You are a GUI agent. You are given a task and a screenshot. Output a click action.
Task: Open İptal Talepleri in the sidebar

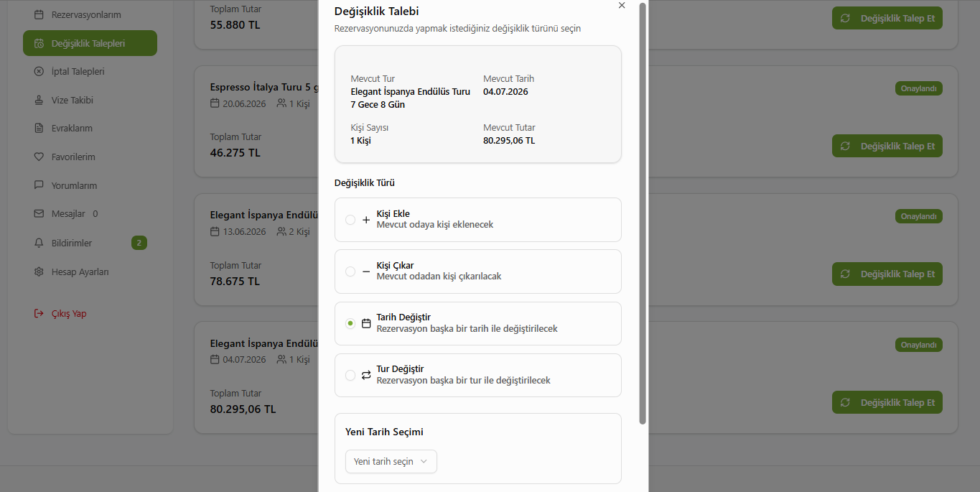(x=78, y=72)
